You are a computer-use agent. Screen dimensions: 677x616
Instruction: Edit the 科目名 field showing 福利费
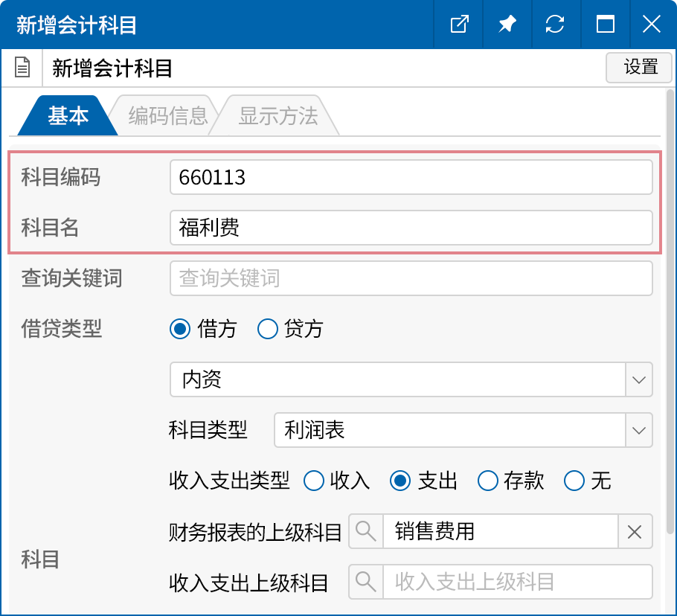[411, 228]
